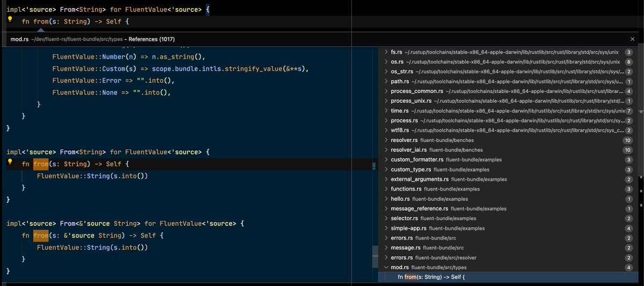This screenshot has height=286, width=644.
Task: Select selector.rs file entry
Action: click(x=508, y=218)
